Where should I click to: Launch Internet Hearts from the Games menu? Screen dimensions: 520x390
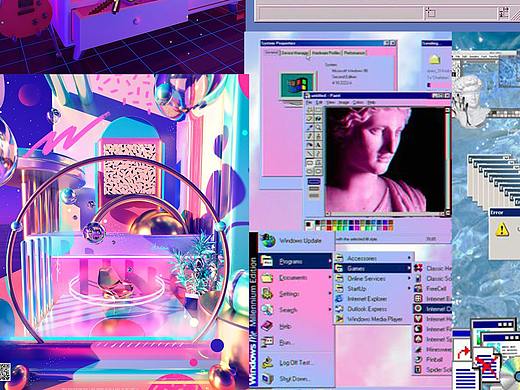(433, 319)
